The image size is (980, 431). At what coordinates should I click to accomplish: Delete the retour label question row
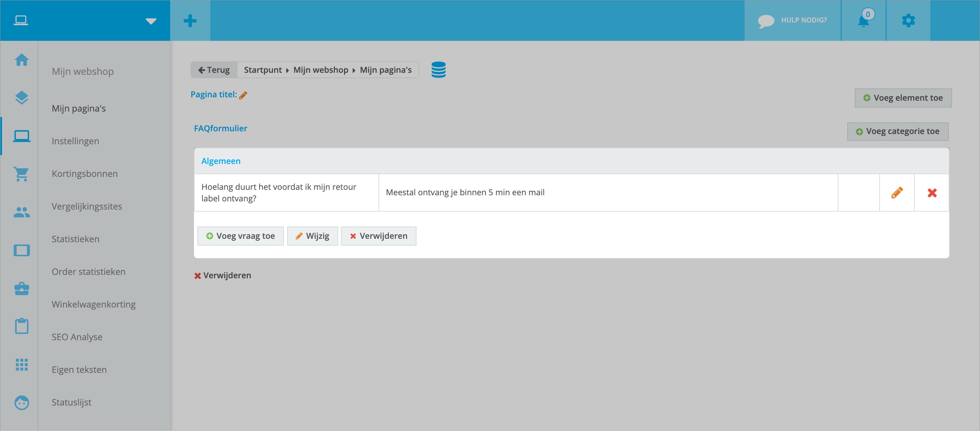(932, 193)
